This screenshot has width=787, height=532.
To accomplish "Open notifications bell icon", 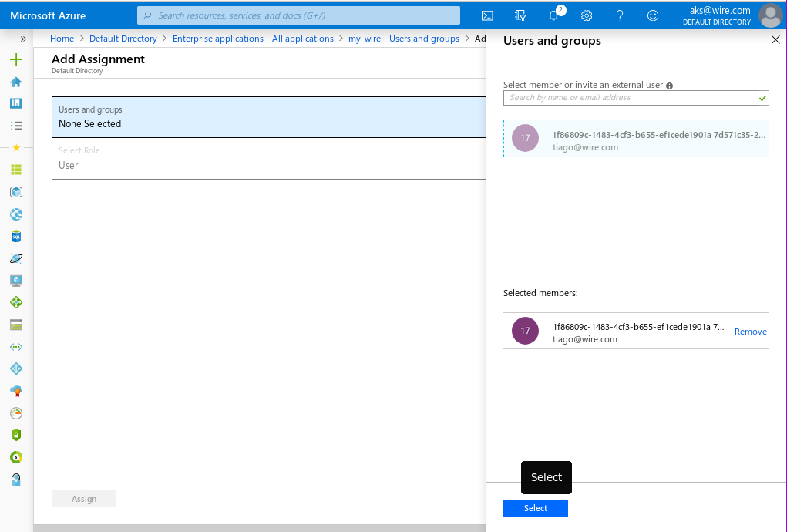I will [553, 15].
